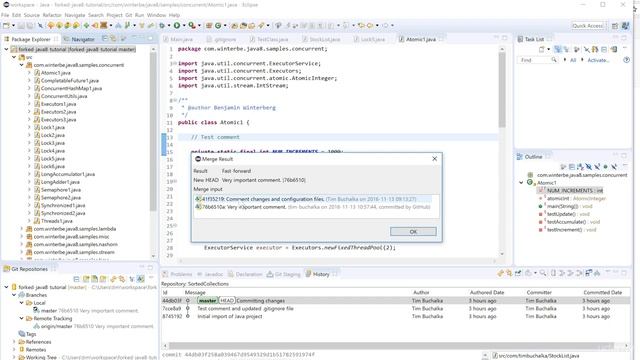Click the Debug bug icon
Image resolution: width=640 pixels, height=360 pixels.
162,25
